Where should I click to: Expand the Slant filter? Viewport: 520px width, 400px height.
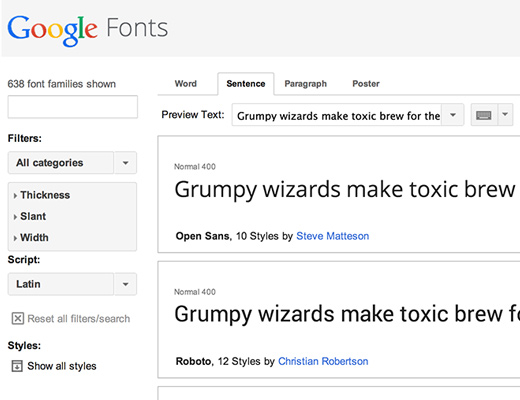[x=30, y=216]
